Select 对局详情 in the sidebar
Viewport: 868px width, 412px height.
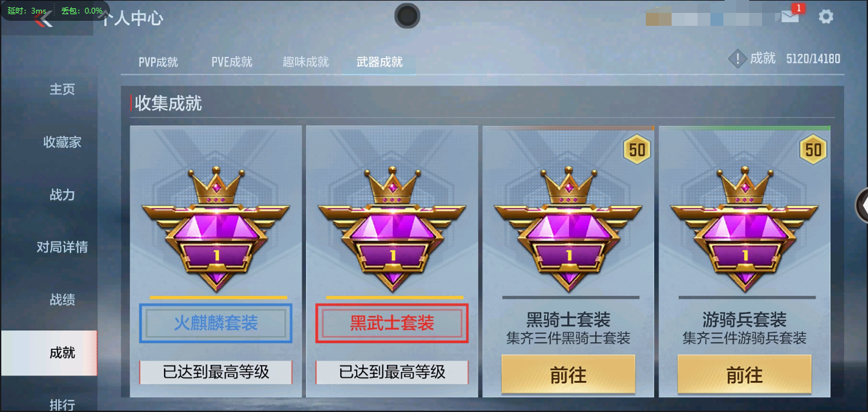point(63,247)
